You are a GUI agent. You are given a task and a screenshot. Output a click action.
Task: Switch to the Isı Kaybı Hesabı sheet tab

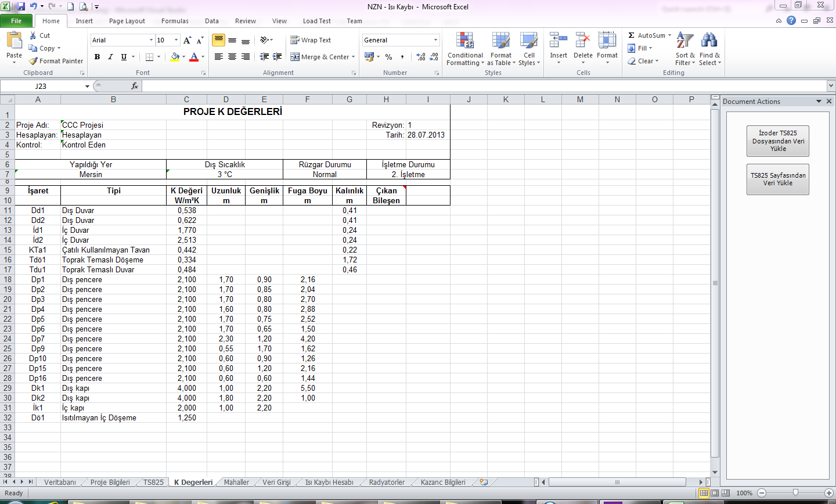(x=329, y=483)
